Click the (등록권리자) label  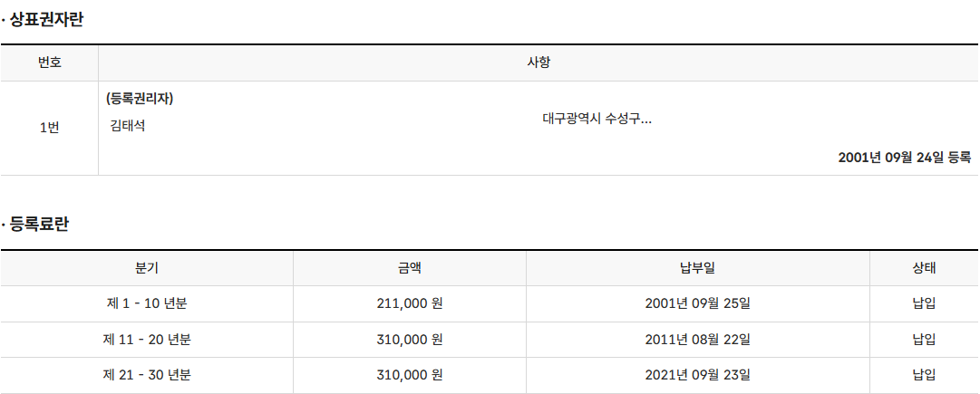point(140,99)
